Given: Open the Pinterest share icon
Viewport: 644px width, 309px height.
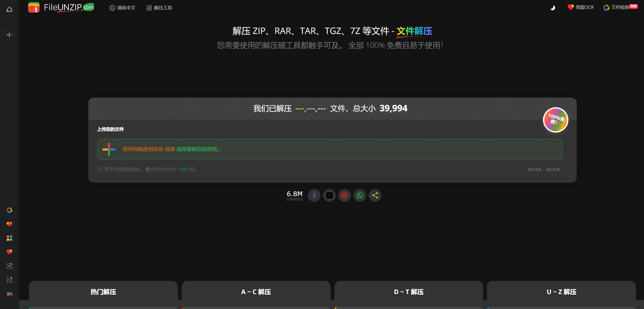Looking at the screenshot, I should [345, 195].
